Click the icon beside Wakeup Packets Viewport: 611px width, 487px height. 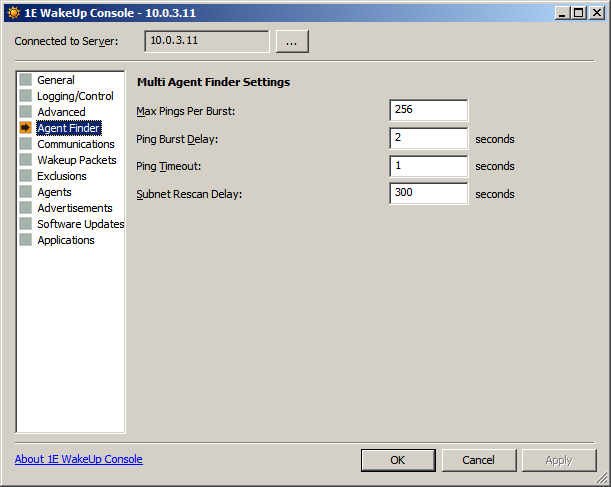(x=26, y=160)
